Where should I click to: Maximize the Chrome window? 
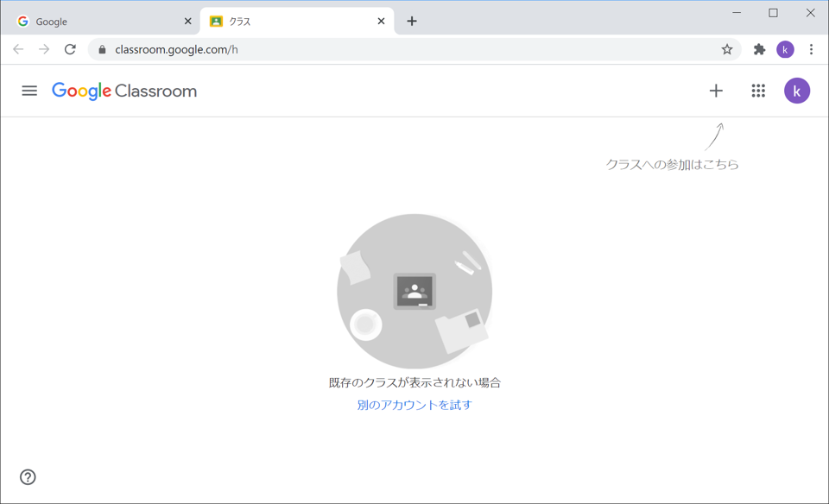[773, 13]
